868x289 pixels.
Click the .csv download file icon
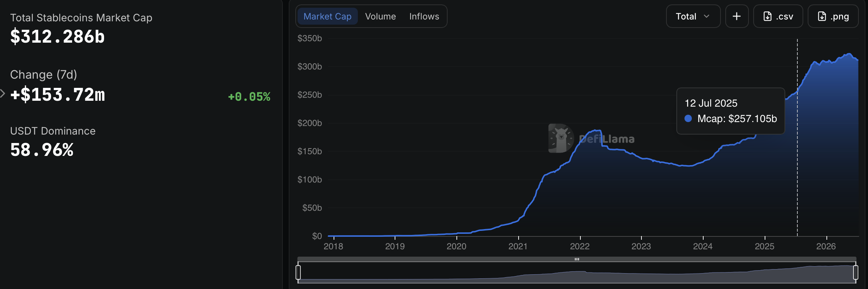[768, 16]
